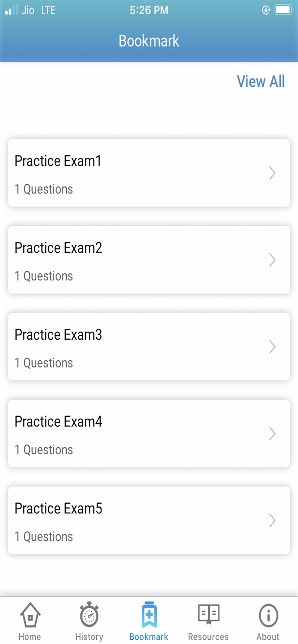Tap the Bookmark title in the header
This screenshot has height=644, width=298.
tap(149, 41)
